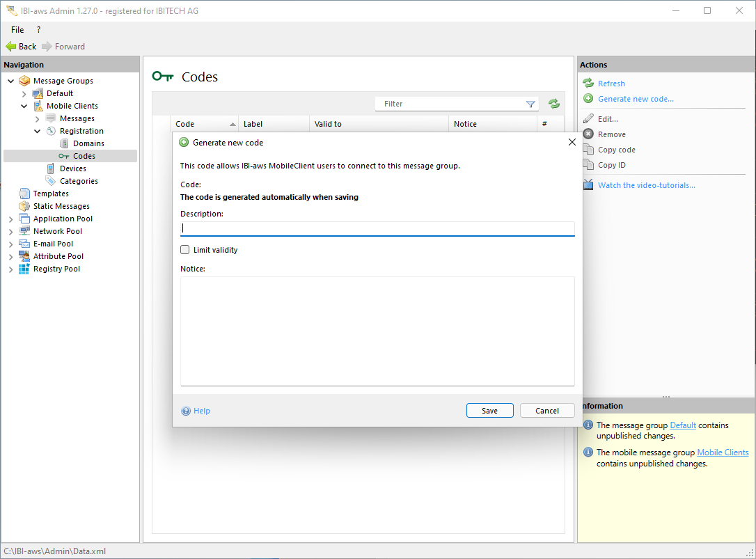Click the Help question mark icon
The width and height of the screenshot is (756, 559).
coord(186,411)
